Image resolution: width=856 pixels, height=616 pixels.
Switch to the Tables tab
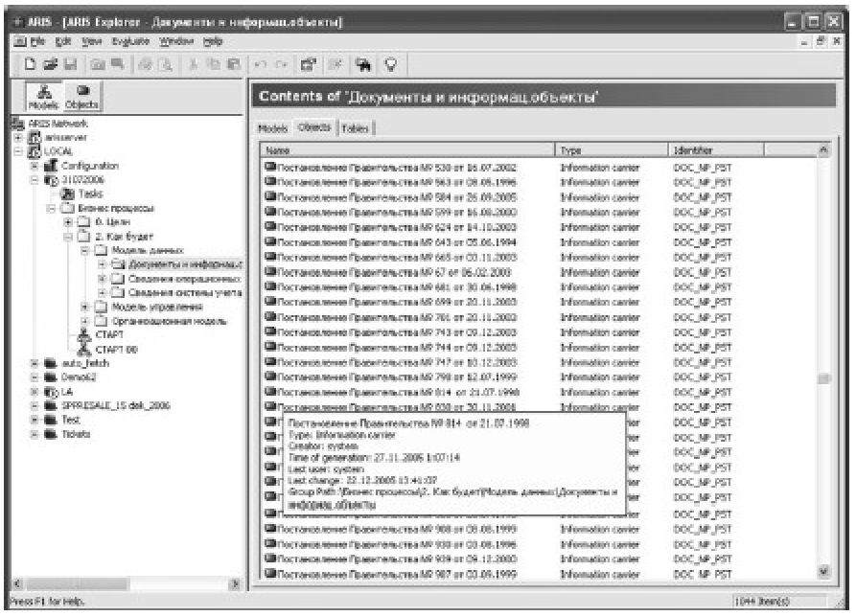(x=357, y=127)
